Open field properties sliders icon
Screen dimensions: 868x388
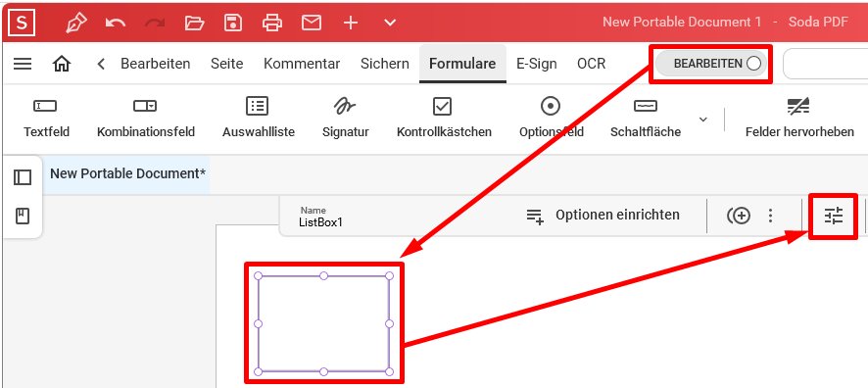[x=833, y=216]
